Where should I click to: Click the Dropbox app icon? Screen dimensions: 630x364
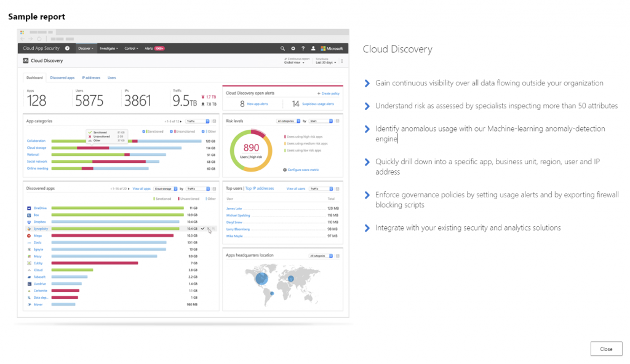tap(29, 222)
